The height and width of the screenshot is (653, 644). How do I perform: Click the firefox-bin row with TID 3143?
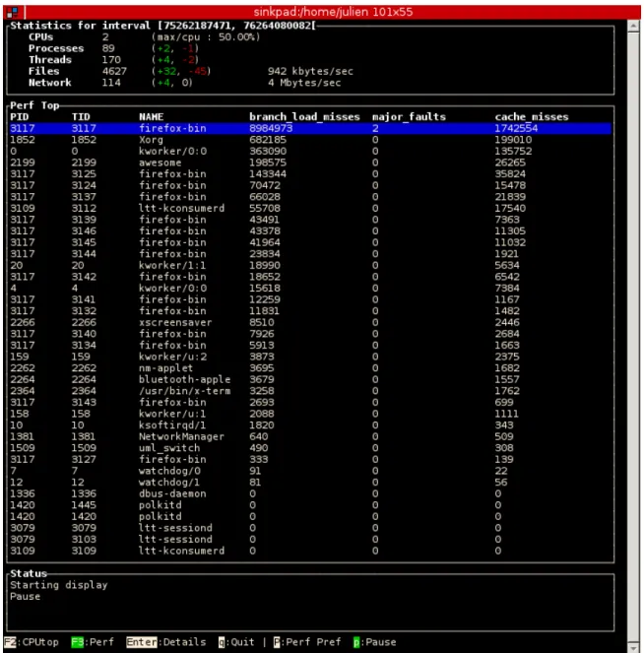point(310,402)
